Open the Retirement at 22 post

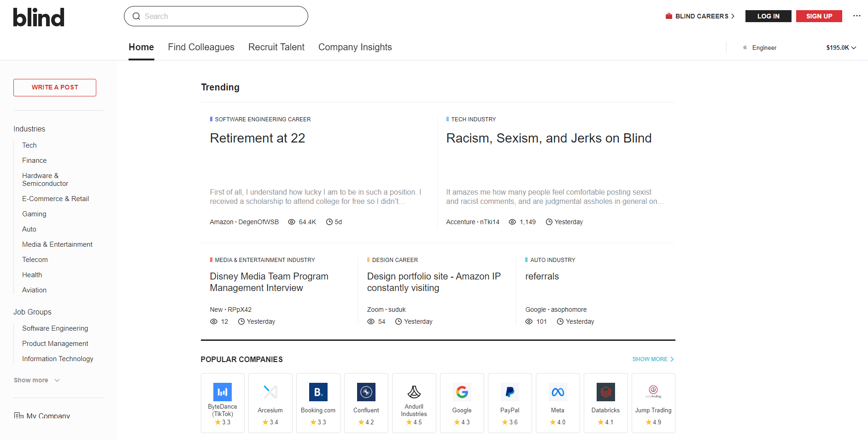coord(258,138)
